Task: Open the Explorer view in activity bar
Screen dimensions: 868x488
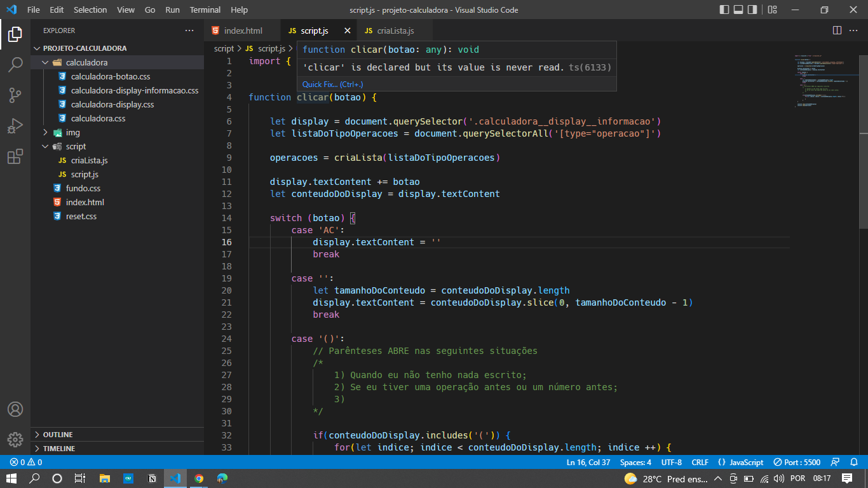Action: [15, 34]
